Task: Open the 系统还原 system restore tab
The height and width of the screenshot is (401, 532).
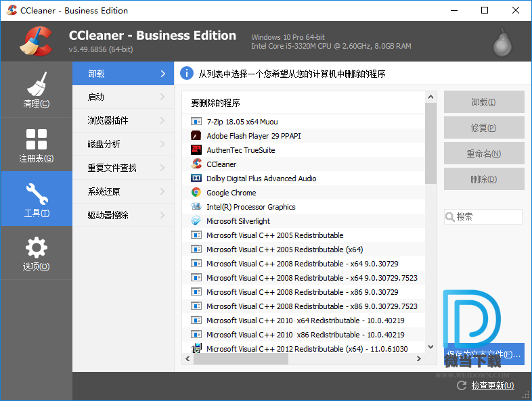Action: point(123,191)
